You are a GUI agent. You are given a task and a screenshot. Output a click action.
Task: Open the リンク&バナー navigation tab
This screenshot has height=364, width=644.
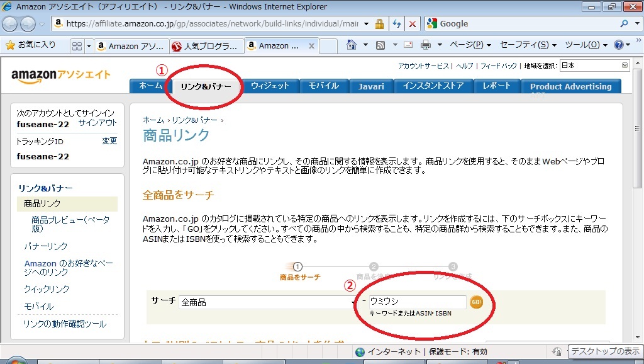point(206,86)
